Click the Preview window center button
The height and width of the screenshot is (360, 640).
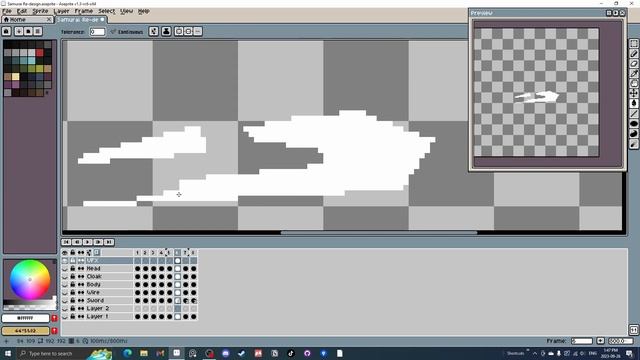609,13
